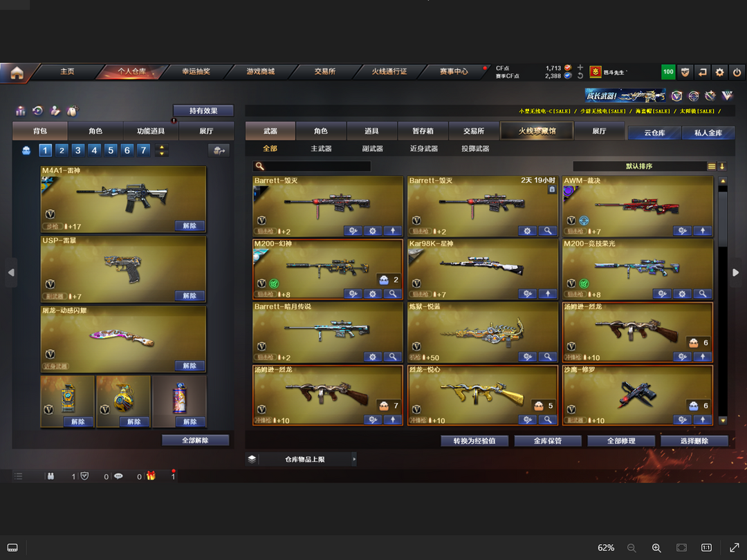Open the 云仓库 tab
Image resolution: width=747 pixels, height=560 pixels.
pos(654,133)
